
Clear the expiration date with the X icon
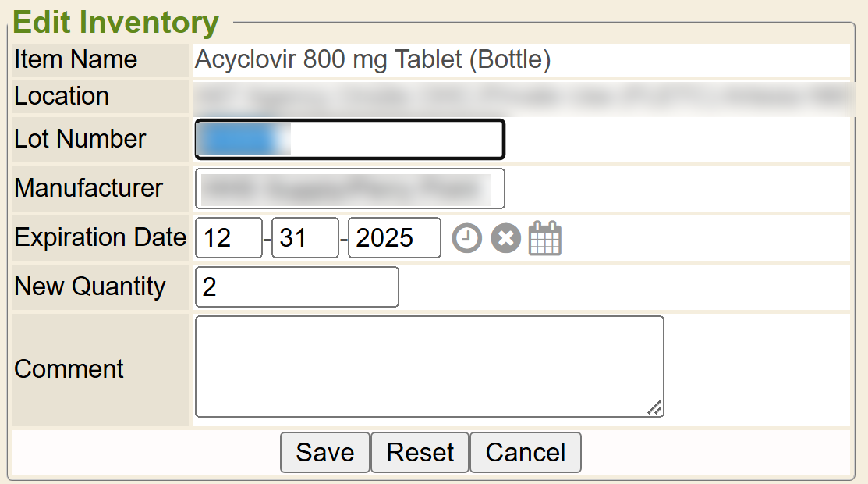505,238
